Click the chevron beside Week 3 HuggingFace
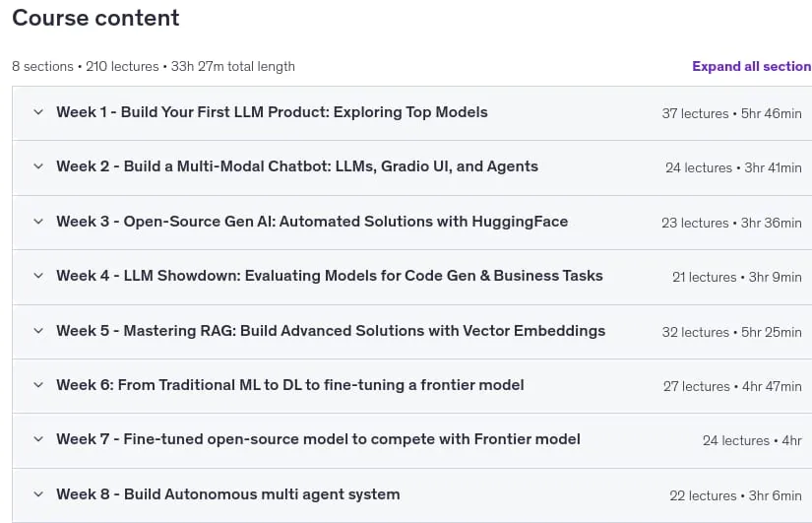The image size is (812, 523). tap(38, 222)
